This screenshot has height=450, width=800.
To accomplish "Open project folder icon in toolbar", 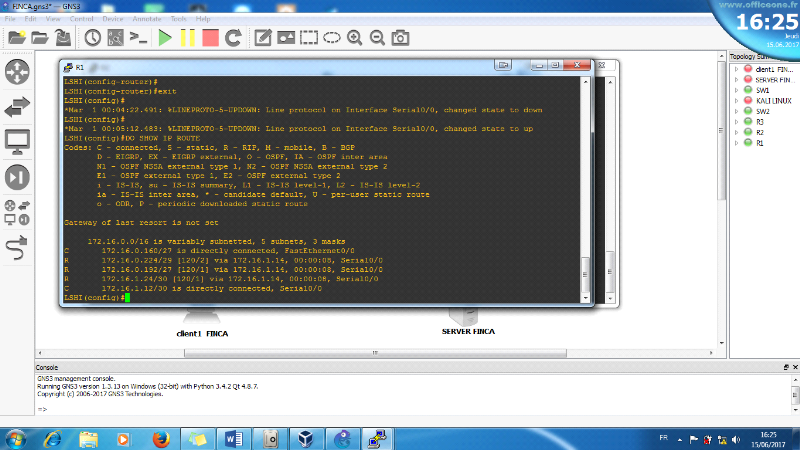I will click(40, 38).
